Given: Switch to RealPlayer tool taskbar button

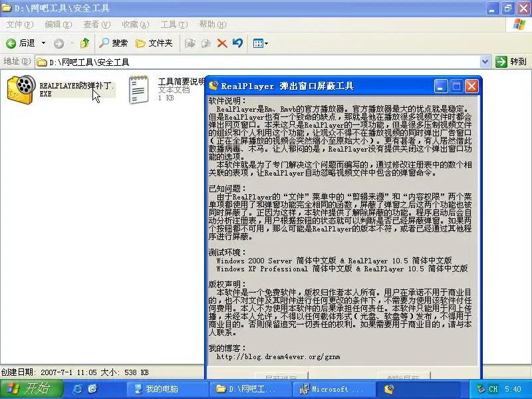Looking at the screenshot, I should 418,389.
